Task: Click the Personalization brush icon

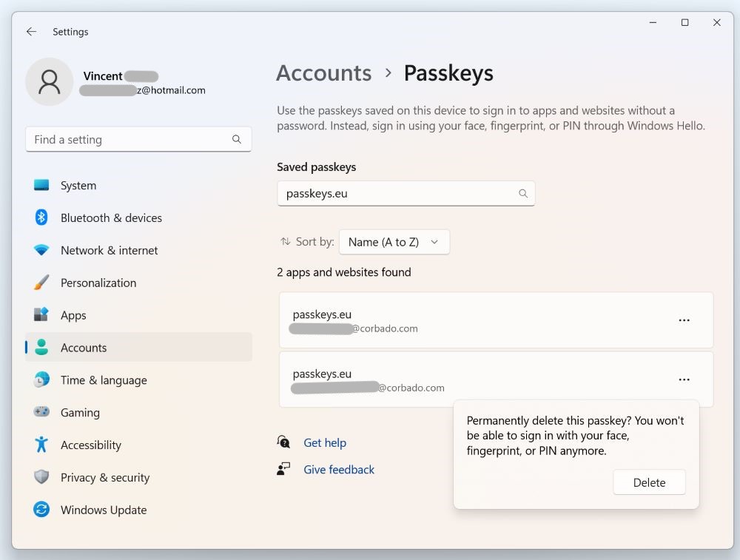Action: (x=42, y=283)
